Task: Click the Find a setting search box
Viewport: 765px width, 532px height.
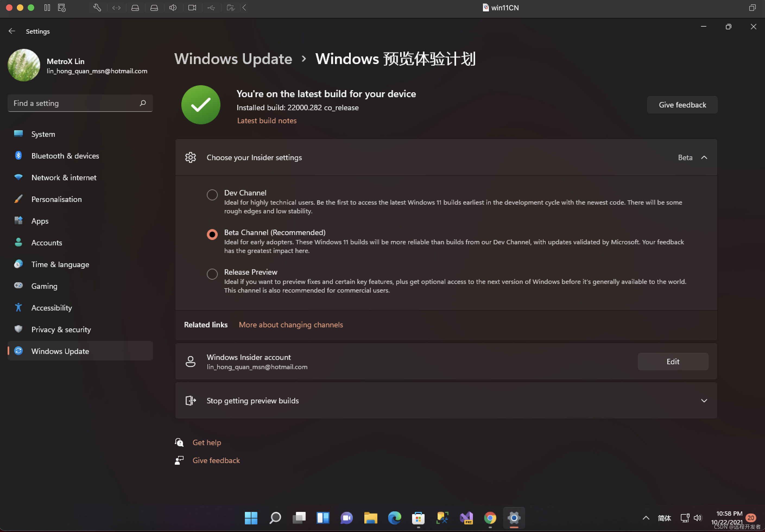Action: tap(73, 103)
